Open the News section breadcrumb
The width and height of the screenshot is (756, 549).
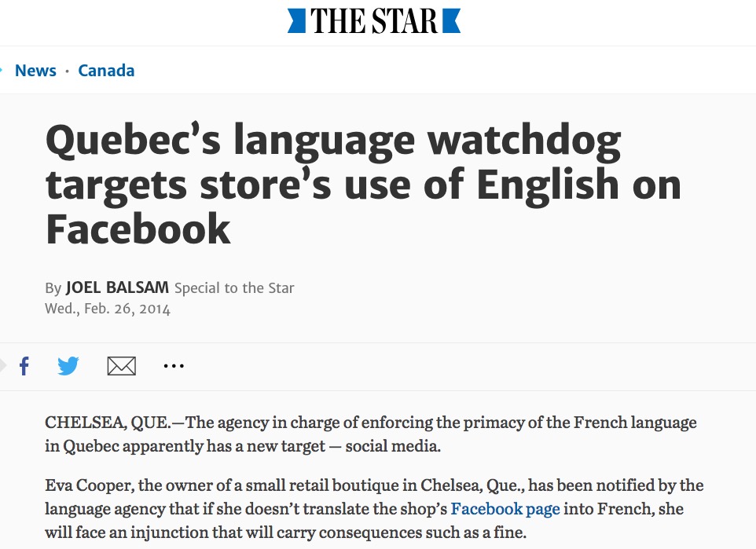click(x=35, y=71)
